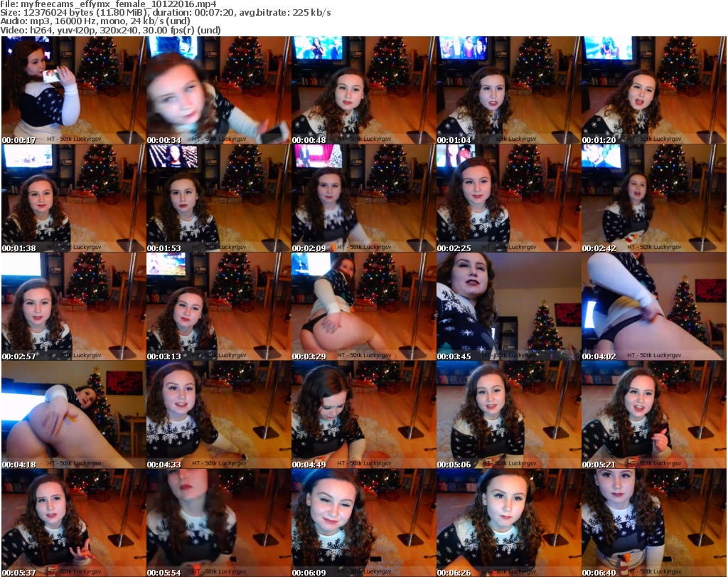This screenshot has width=728, height=577.
Task: Choose the 00:02:57 frame
Action: pyautogui.click(x=73, y=307)
